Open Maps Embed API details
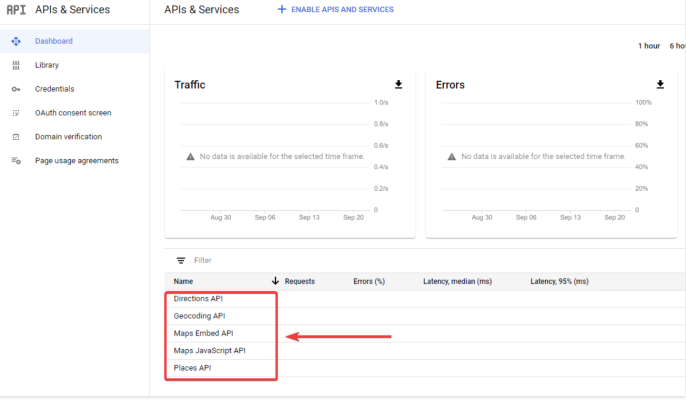The image size is (686, 400). pyautogui.click(x=203, y=333)
